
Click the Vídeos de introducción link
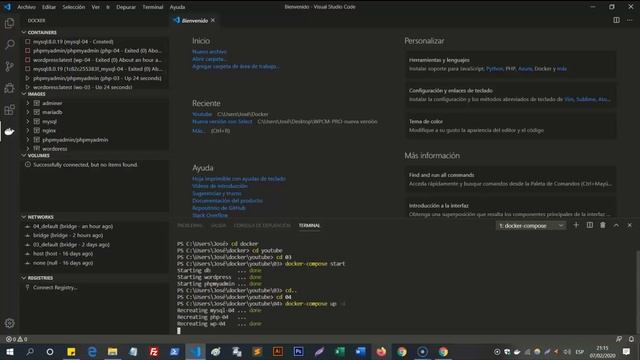click(x=220, y=186)
